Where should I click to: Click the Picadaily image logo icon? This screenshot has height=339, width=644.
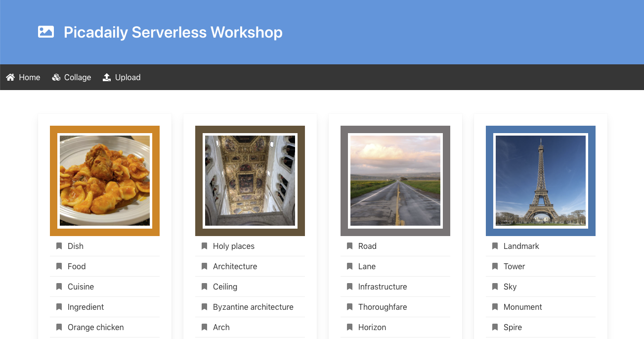(x=46, y=32)
